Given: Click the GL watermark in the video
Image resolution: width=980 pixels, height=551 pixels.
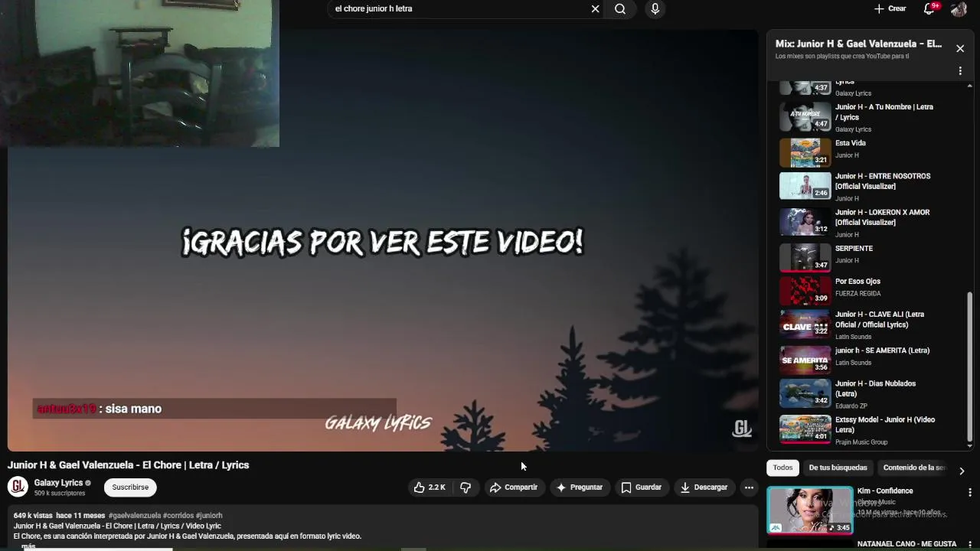Looking at the screenshot, I should pos(742,429).
